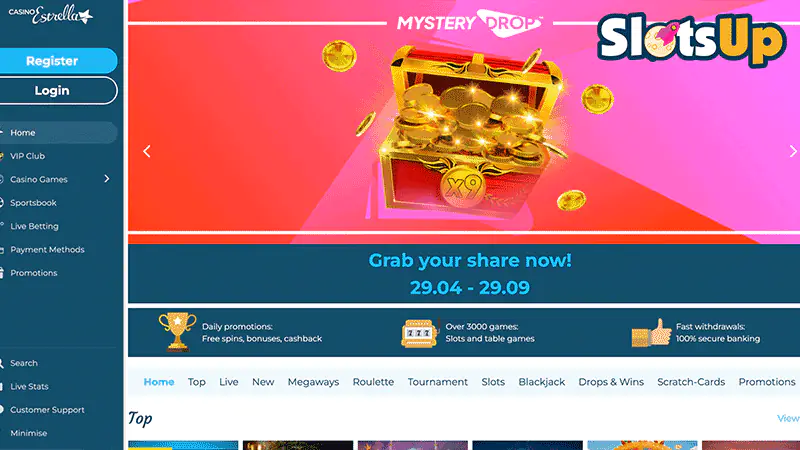Click the Casino Estrella logo
The image size is (800, 450).
(51, 14)
